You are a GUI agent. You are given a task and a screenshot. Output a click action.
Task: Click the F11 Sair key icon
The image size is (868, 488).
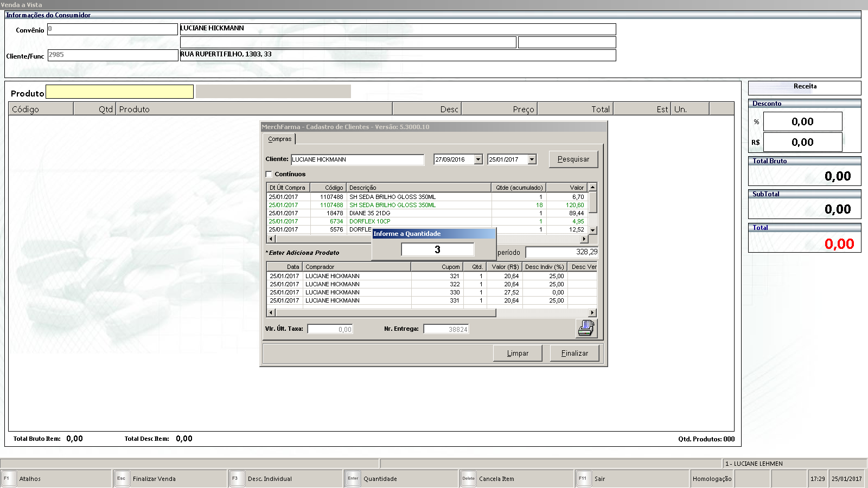tap(583, 479)
